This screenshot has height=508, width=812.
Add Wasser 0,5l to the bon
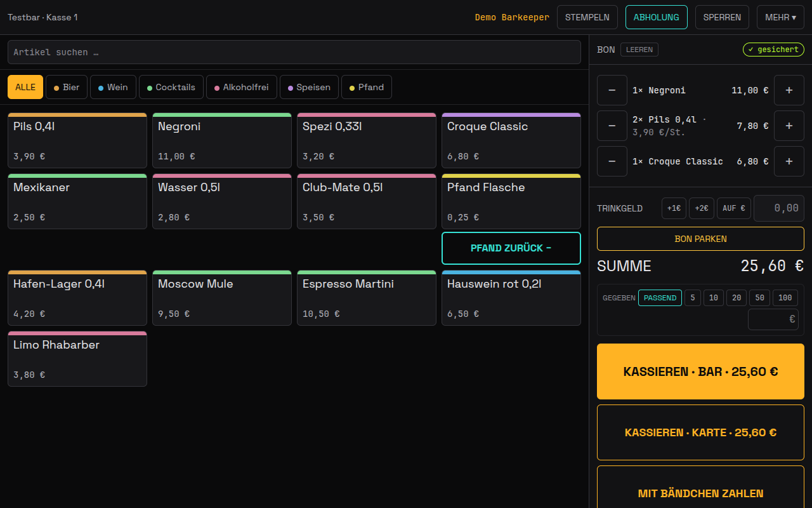click(222, 201)
